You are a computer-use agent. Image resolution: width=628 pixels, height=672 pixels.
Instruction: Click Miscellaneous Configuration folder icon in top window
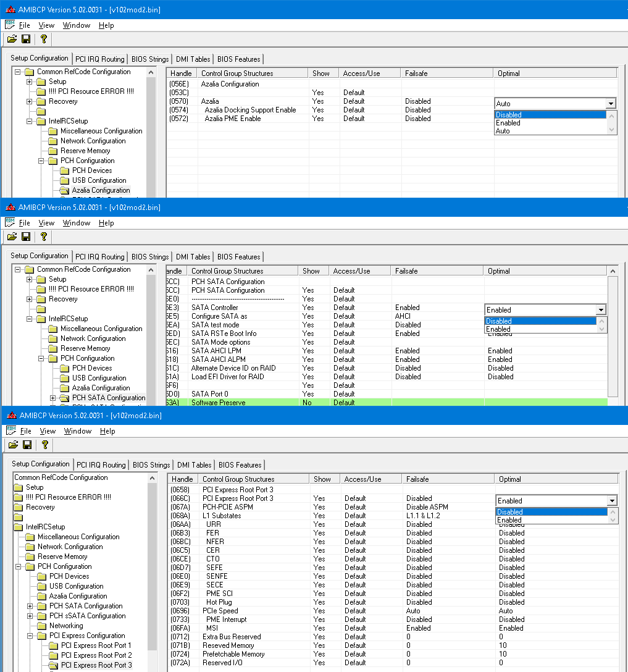point(52,131)
